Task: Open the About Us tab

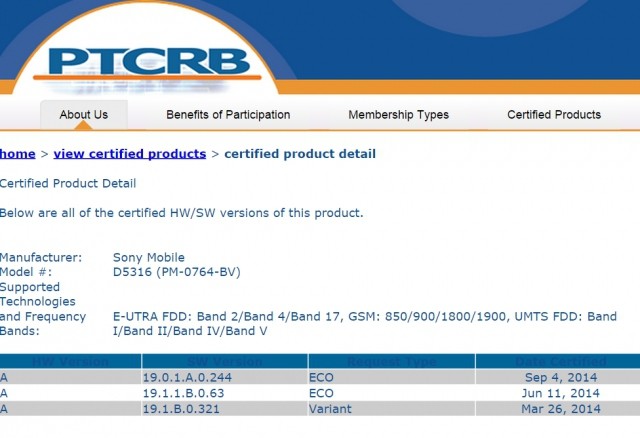Action: pos(84,115)
